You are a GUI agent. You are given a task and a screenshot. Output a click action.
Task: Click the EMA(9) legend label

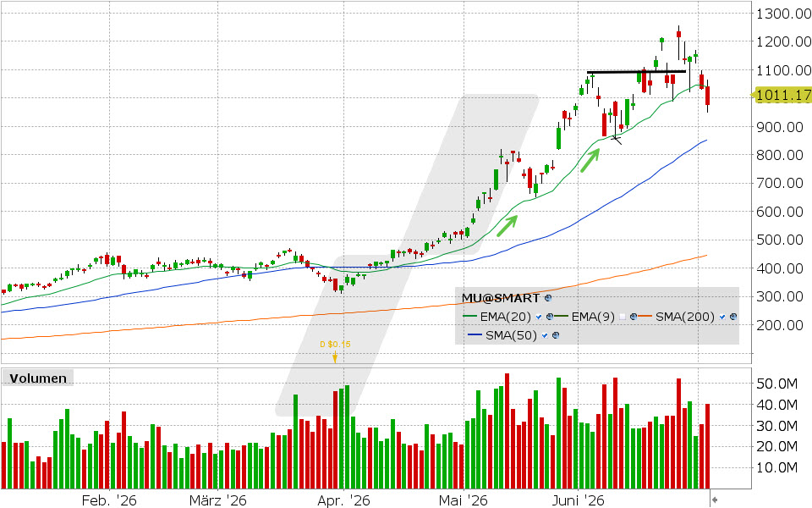[x=593, y=317]
